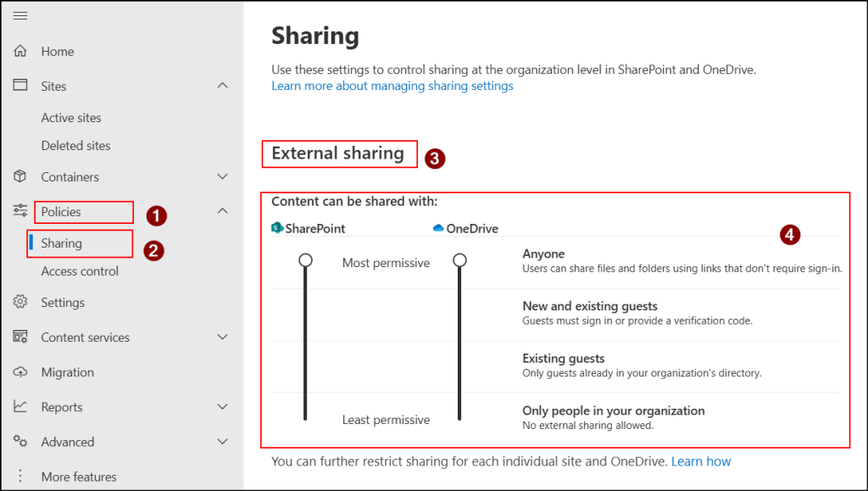
Task: Click the Learn how link
Action: coord(701,461)
